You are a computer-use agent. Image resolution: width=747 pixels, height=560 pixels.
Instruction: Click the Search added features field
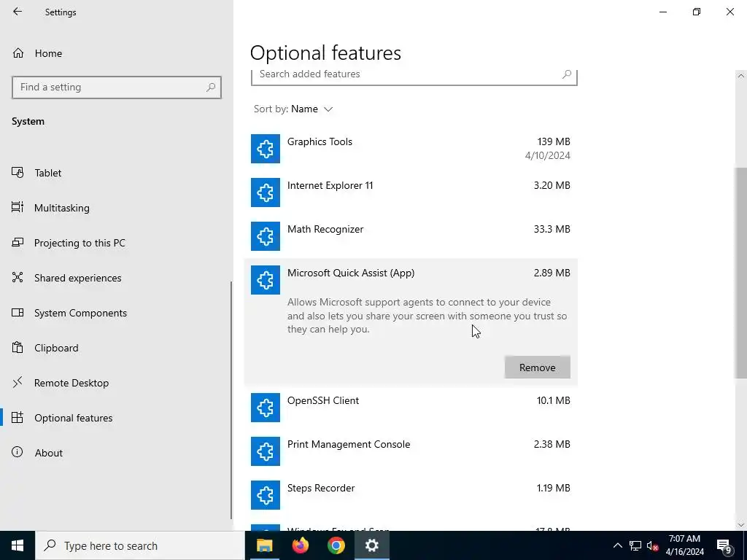(414, 77)
